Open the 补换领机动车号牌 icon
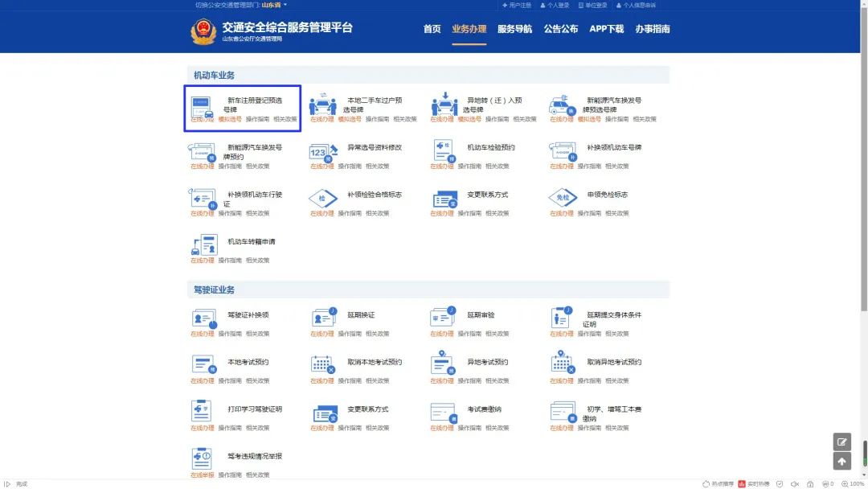Viewport: 868px width, 489px height. pos(563,151)
